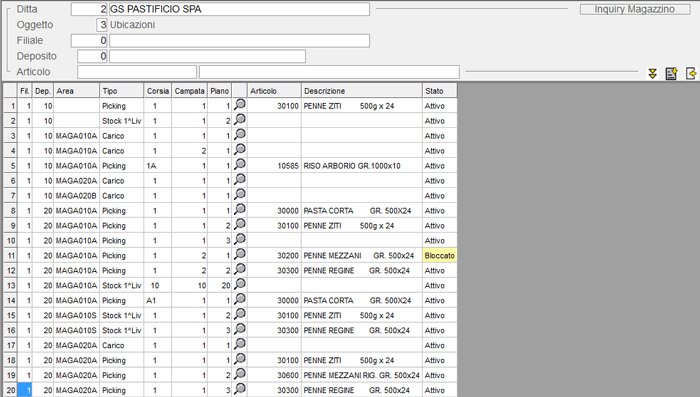Open magnifier lookup in row 1
The image size is (700, 397).
tap(240, 105)
